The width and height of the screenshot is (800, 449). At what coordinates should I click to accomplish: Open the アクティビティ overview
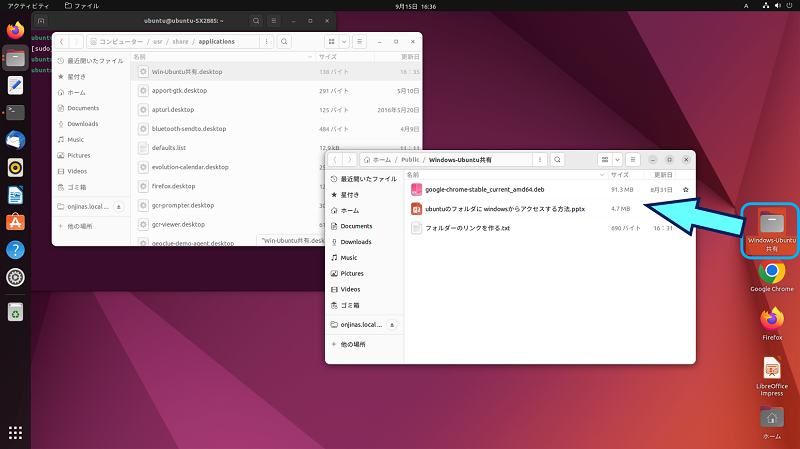click(22, 6)
